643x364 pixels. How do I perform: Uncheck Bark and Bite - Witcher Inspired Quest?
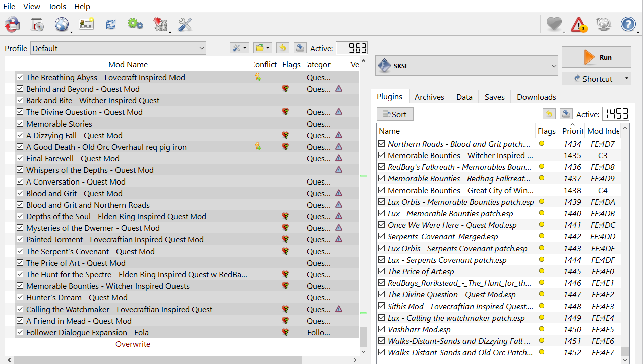point(20,100)
